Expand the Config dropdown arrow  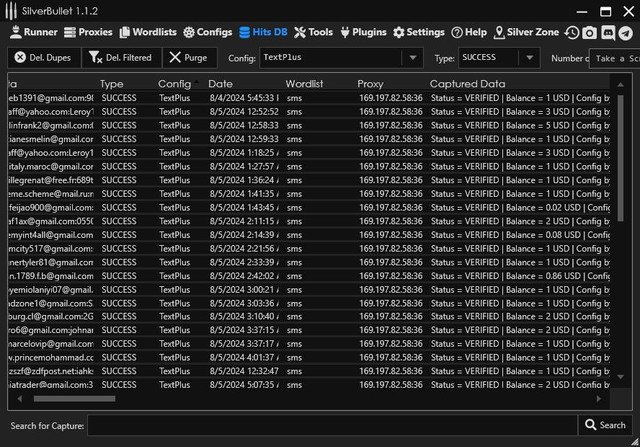tap(413, 58)
